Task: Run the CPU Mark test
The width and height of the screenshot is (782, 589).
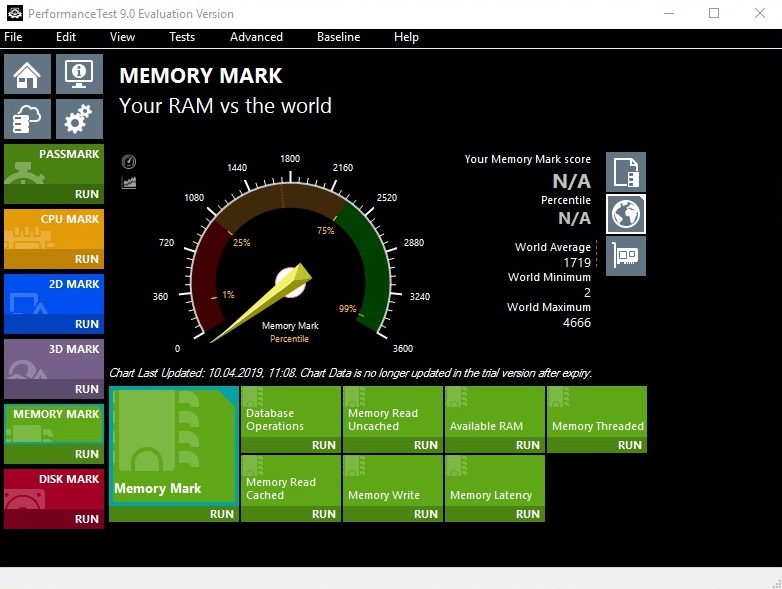Action: pyautogui.click(x=54, y=259)
